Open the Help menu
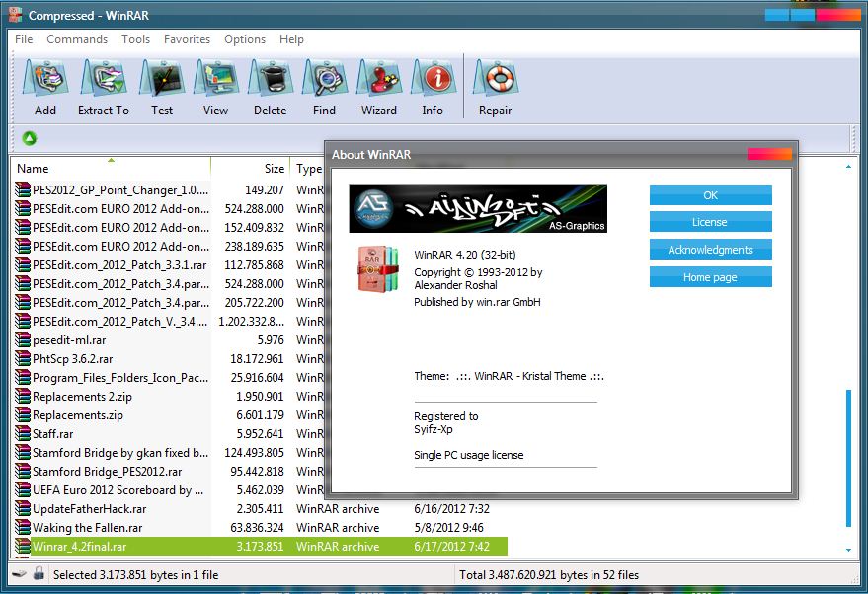Screen dimensions: 868x594 [291, 39]
